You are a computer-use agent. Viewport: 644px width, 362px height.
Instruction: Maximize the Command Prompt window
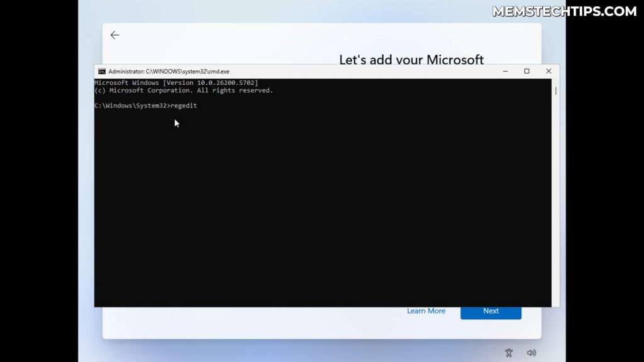(526, 72)
